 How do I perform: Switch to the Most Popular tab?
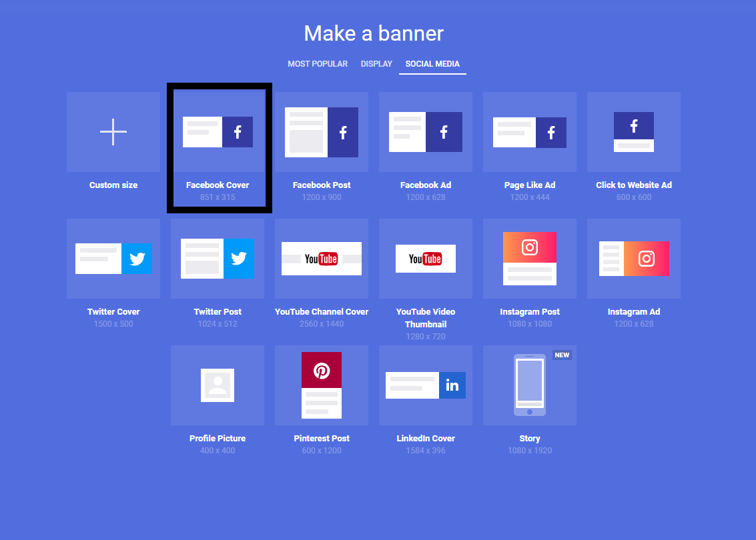(x=318, y=64)
